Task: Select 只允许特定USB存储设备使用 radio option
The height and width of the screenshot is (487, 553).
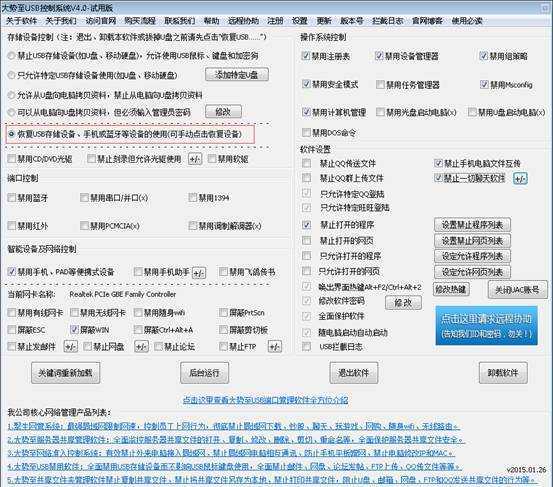Action: pos(12,75)
